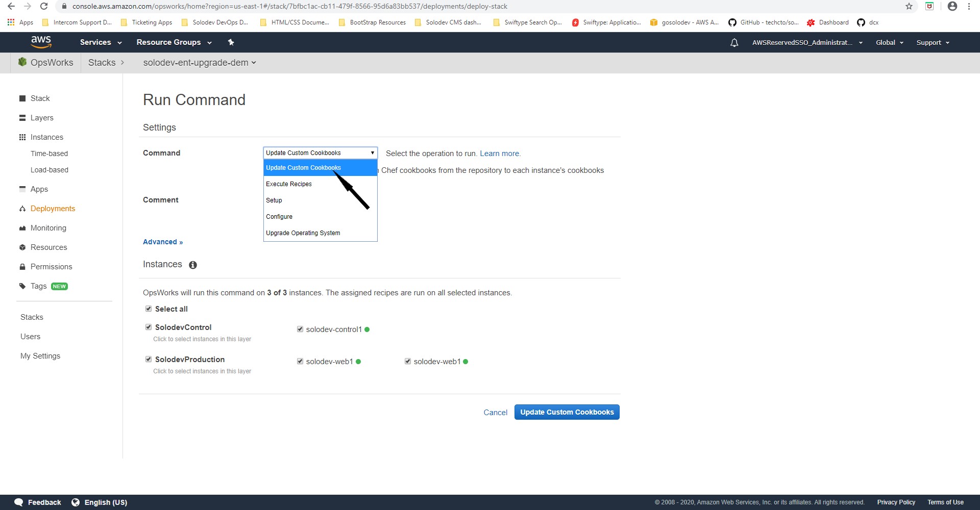Go back in browser history
The height and width of the screenshot is (510, 980).
click(x=11, y=6)
